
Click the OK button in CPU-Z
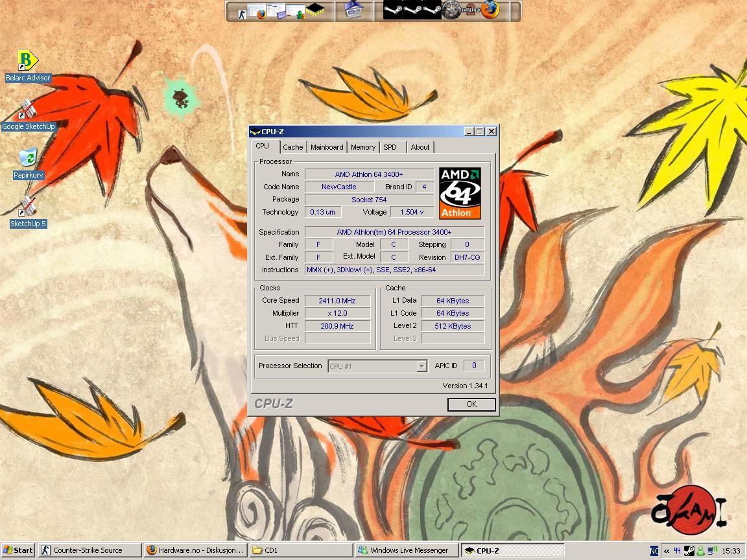(471, 404)
